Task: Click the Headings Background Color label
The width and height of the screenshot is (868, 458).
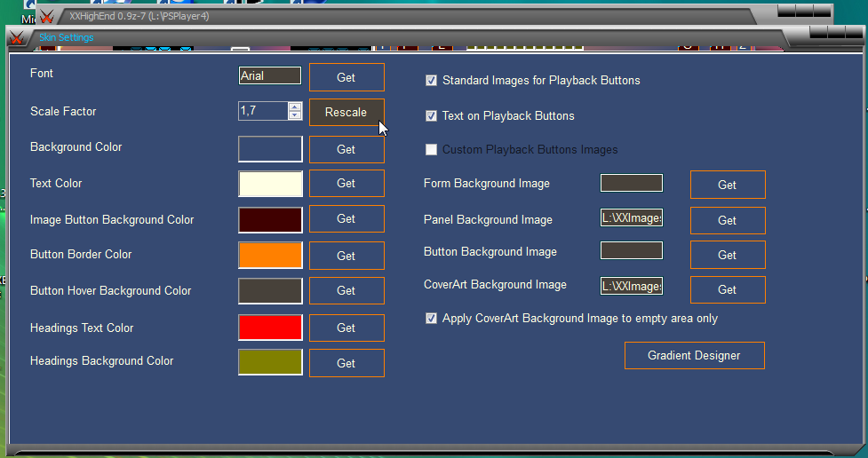Action: coord(102,360)
